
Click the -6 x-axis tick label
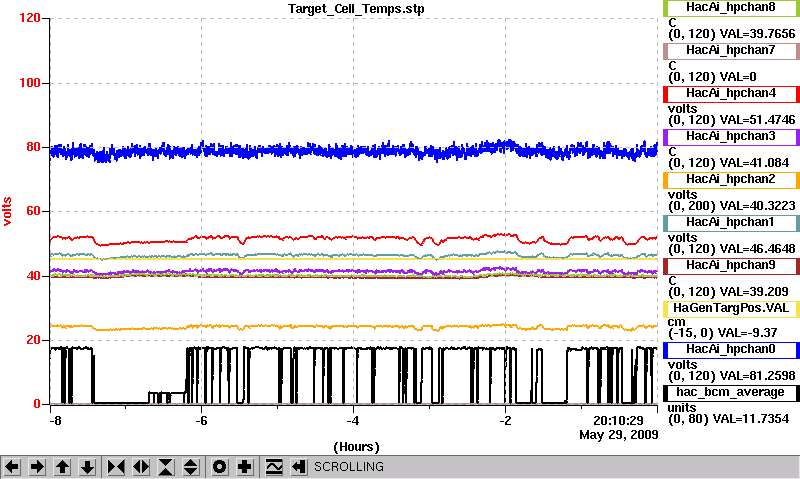tap(201, 421)
